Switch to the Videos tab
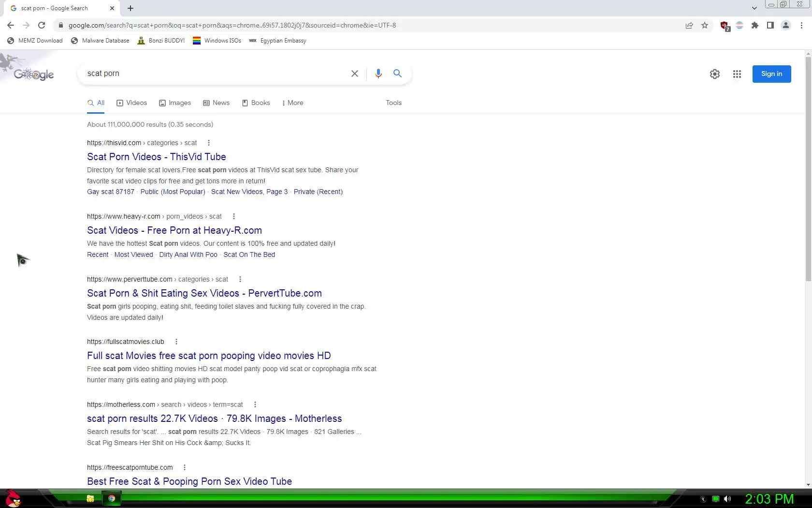Screen dimensions: 812x508 pyautogui.click(x=131, y=103)
